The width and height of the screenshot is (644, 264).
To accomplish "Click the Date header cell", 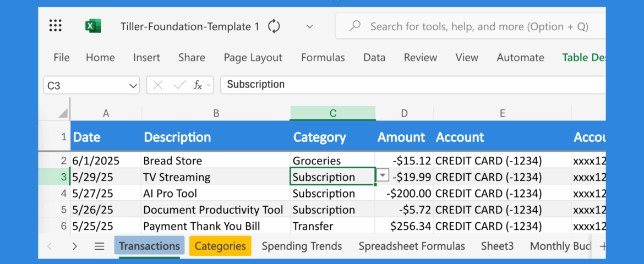I will point(106,137).
